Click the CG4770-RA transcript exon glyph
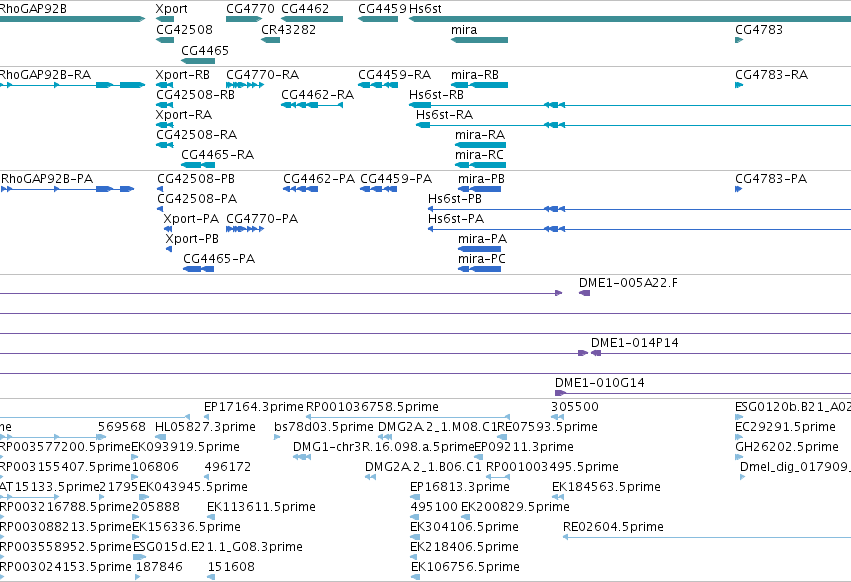This screenshot has height=582, width=851. coord(245,85)
